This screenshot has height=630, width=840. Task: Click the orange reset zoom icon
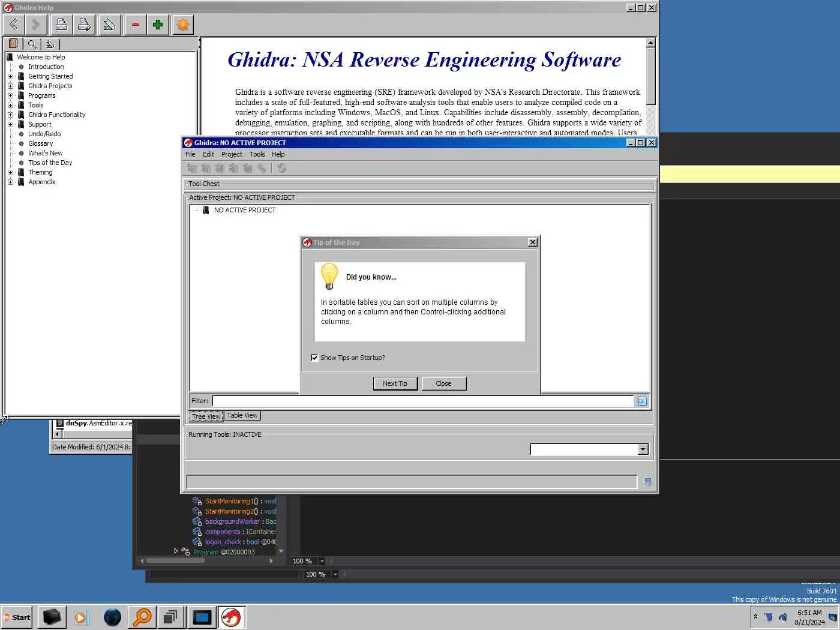[x=183, y=25]
